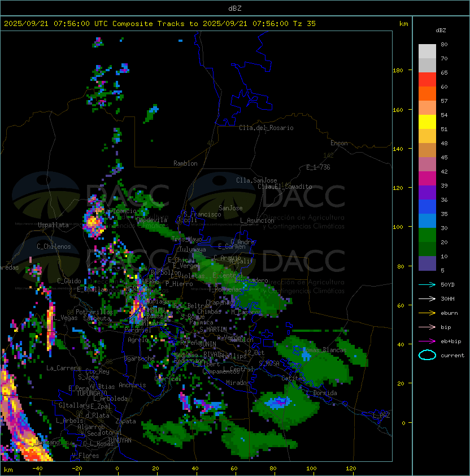Image resolution: width=470 pixels, height=476 pixels.
Task: Click the cyan 50YD arrow in legend
Action: coord(427,285)
